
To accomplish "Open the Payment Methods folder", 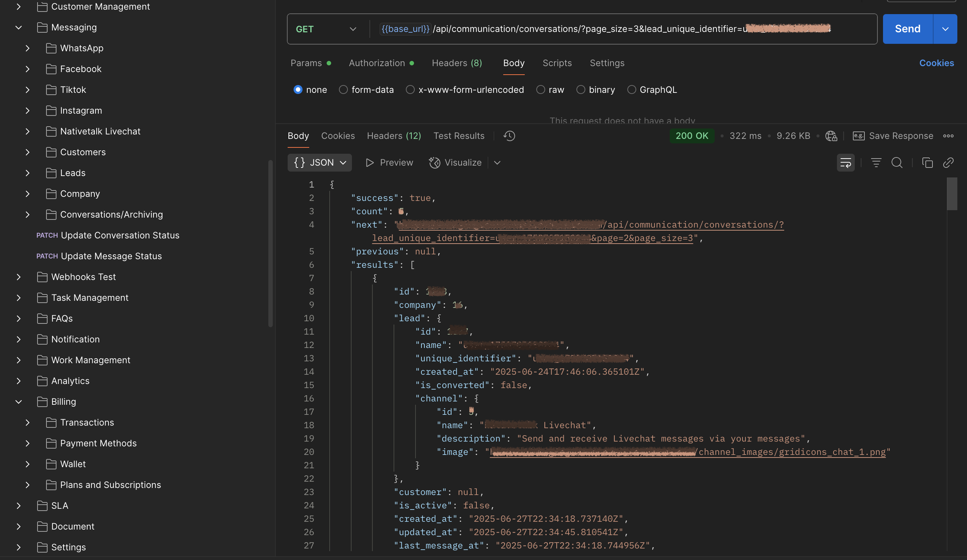I will [98, 443].
